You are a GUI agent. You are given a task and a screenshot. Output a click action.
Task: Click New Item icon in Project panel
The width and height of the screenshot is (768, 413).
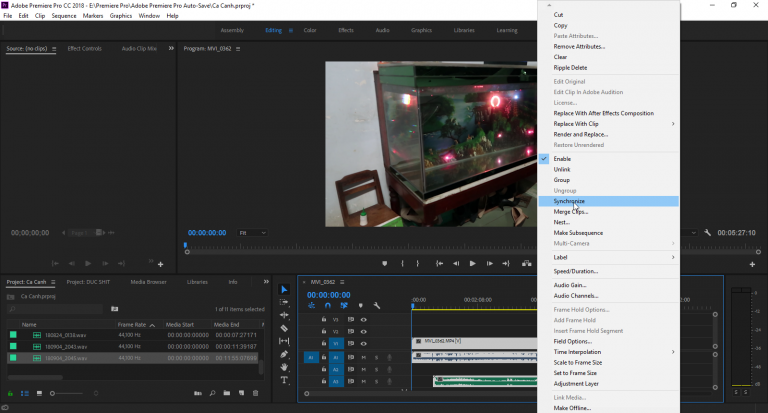[x=241, y=393]
